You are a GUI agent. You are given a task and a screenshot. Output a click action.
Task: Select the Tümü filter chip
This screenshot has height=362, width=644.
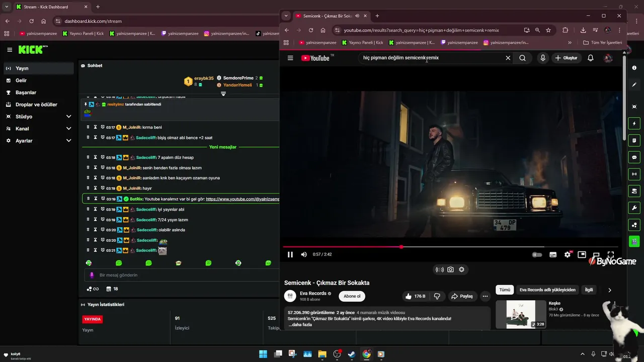505,290
